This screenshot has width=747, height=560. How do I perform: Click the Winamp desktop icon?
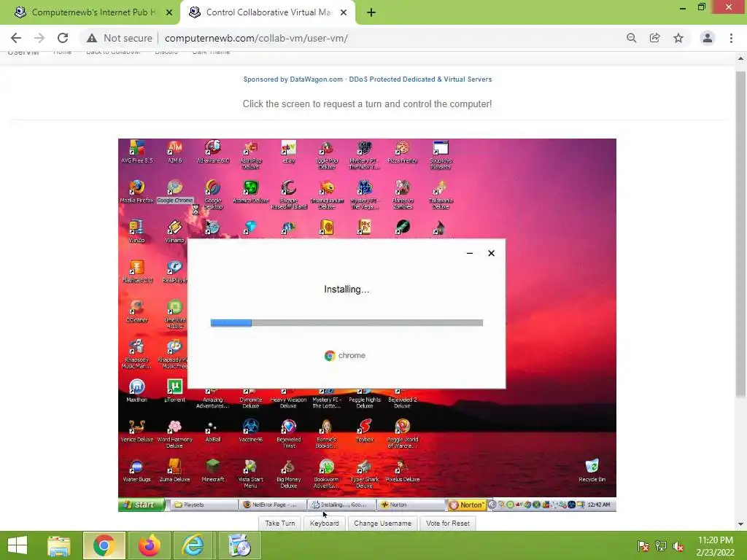point(175,231)
